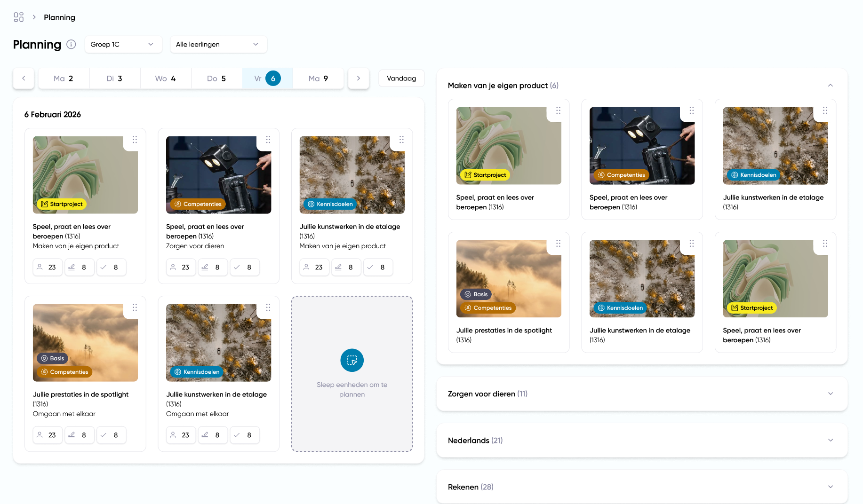Click in-progress count on planned Startproject card
Screen dimensions: 863x504
(x=79, y=267)
